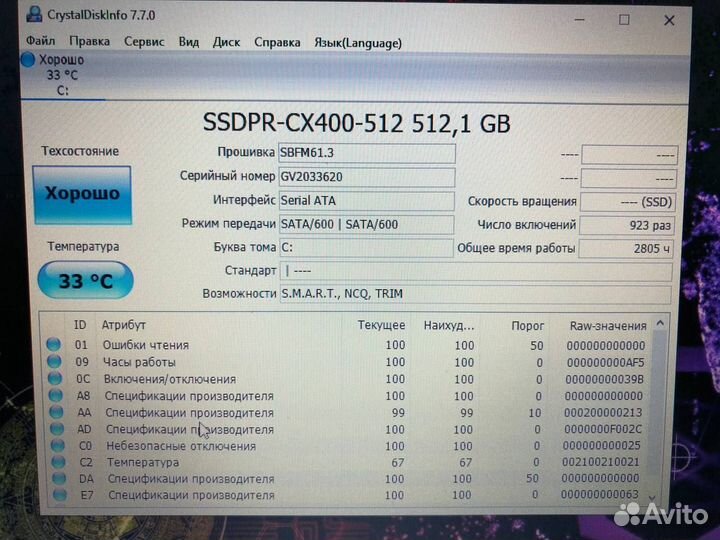Open the Правка menu

(x=90, y=42)
